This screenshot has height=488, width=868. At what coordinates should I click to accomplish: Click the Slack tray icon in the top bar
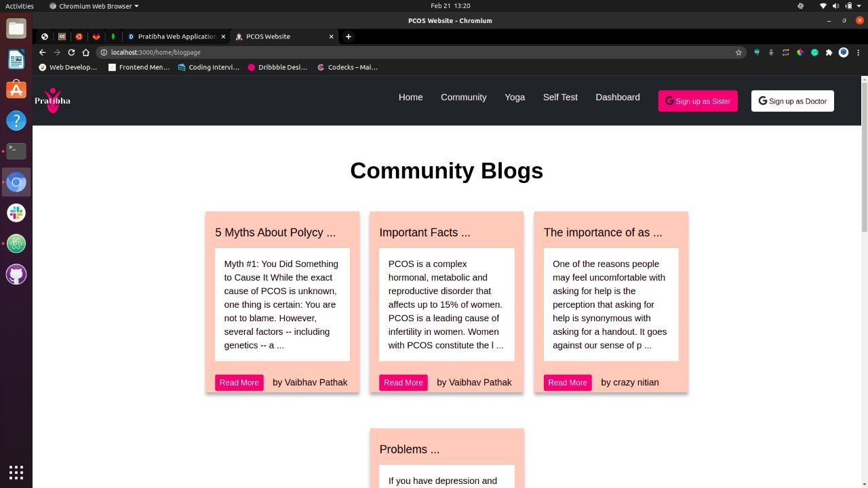(800, 6)
